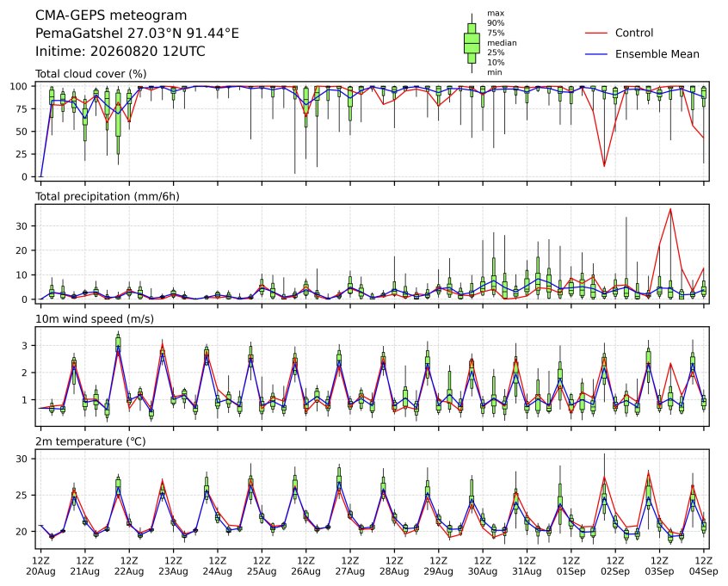
Task: Select the Control legend label
Action: (633, 33)
